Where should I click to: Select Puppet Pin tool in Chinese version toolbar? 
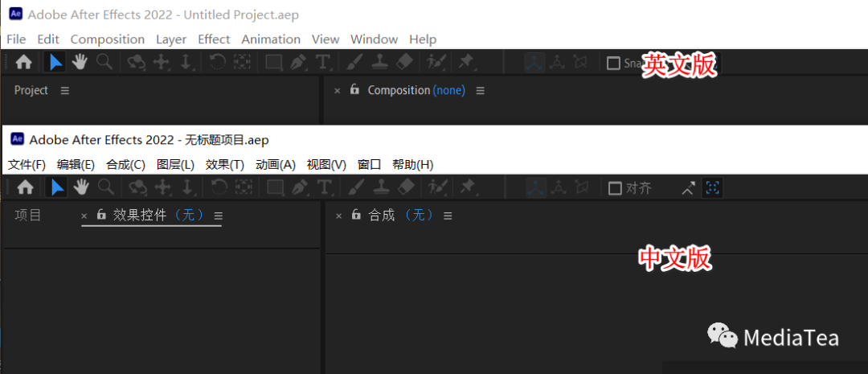coord(468,188)
